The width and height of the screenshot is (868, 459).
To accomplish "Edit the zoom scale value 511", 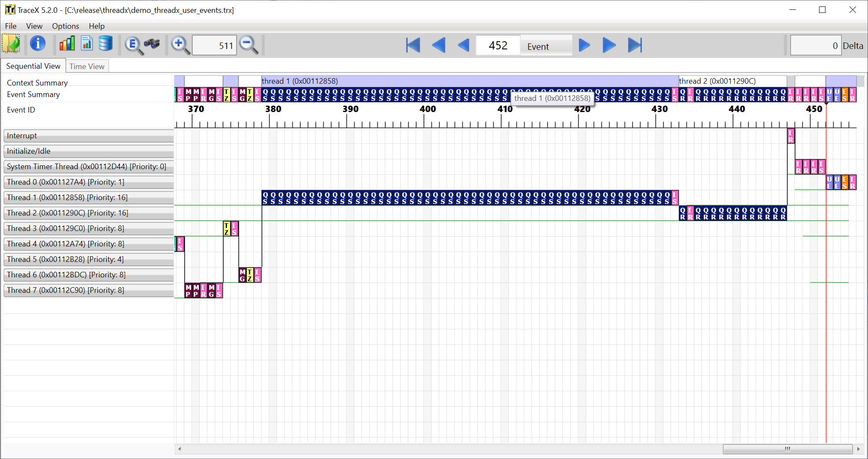I will click(x=214, y=45).
